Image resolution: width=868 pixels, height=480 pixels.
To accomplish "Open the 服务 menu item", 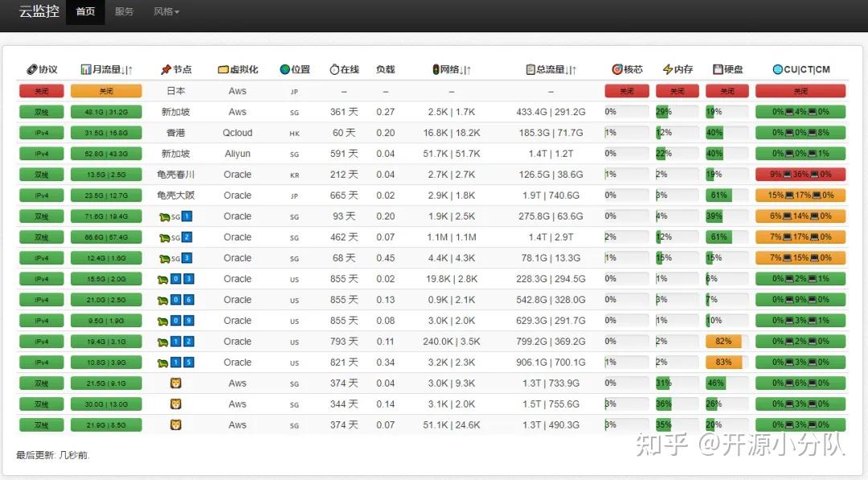I will click(x=124, y=12).
